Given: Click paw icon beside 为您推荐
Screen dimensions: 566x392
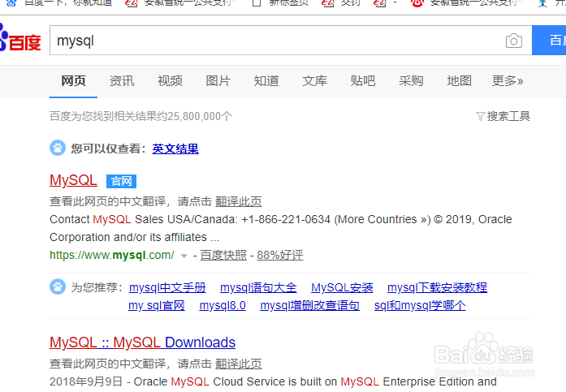Looking at the screenshot, I should pyautogui.click(x=58, y=286).
